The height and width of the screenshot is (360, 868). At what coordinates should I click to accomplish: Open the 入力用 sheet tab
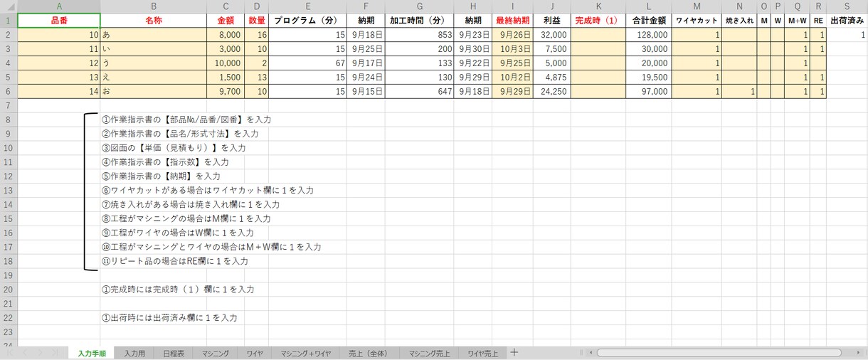(134, 353)
